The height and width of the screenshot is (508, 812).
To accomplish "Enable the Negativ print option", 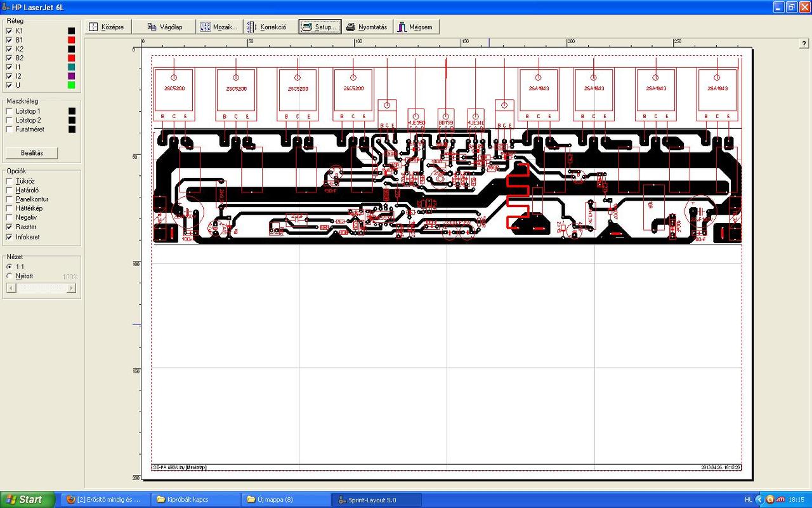I will 9,217.
